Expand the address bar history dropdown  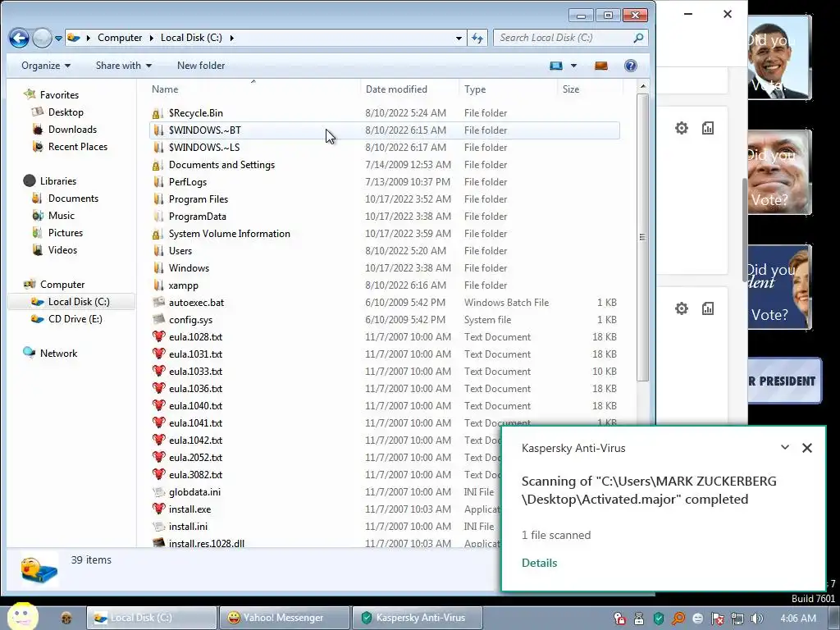[459, 38]
